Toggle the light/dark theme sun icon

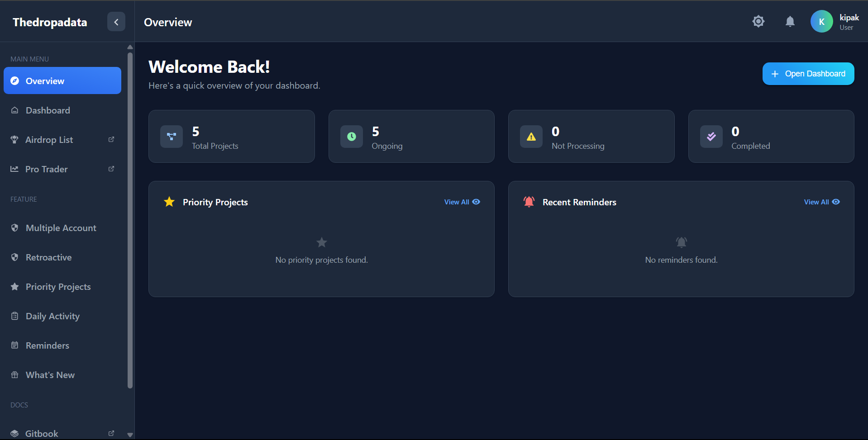pyautogui.click(x=758, y=21)
